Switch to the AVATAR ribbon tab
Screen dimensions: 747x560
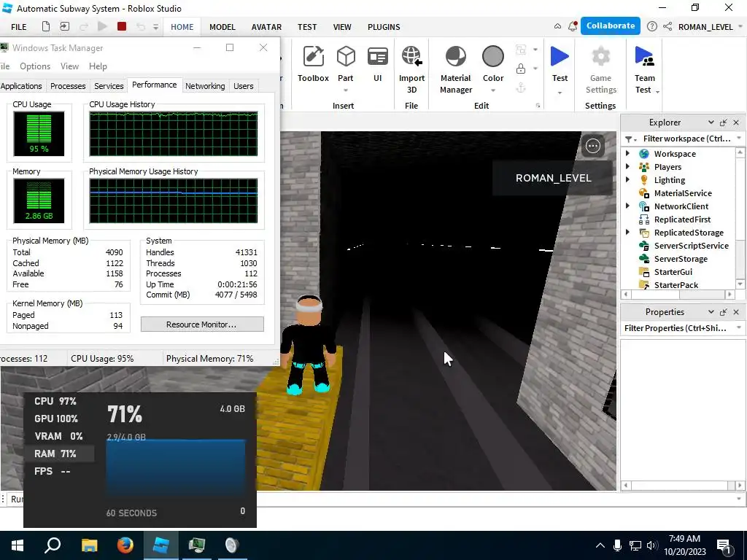(x=266, y=27)
